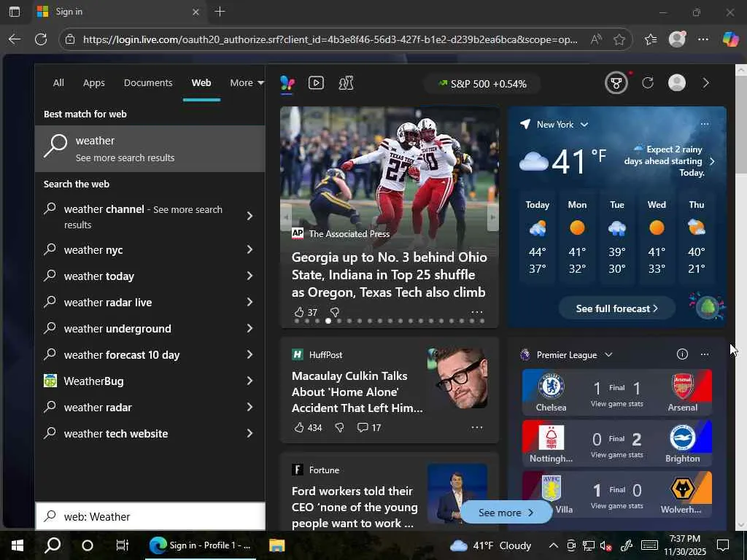Image resolution: width=747 pixels, height=560 pixels.
Task: Click the S&P 500 +0.54% ticker
Action: pyautogui.click(x=482, y=84)
